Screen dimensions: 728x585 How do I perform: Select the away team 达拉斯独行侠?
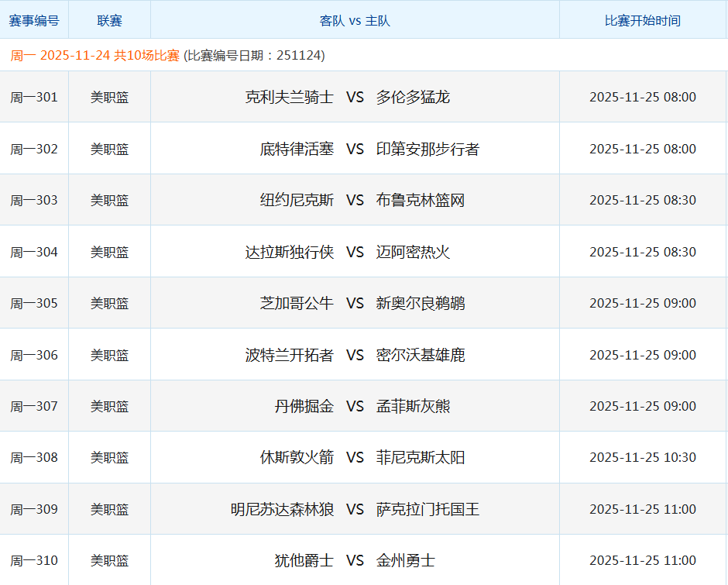tap(289, 252)
